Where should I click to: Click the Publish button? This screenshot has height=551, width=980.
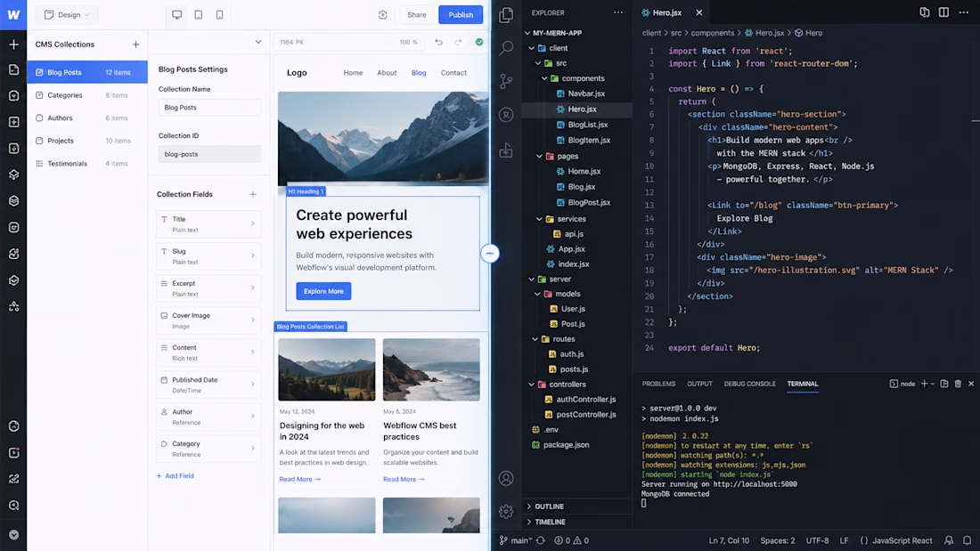click(461, 15)
